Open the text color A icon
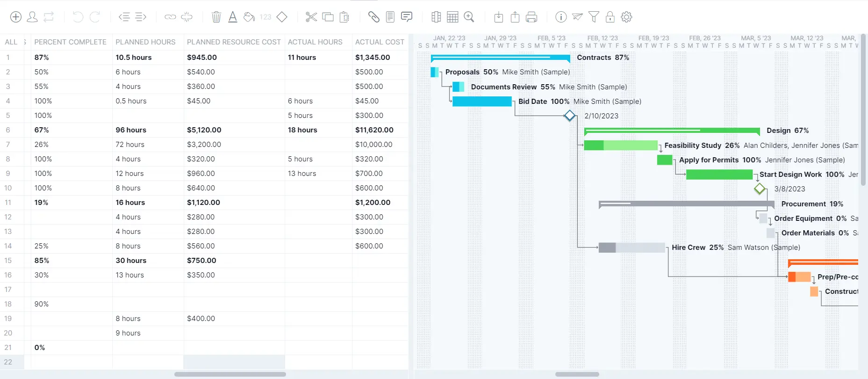This screenshot has height=379, width=868. 233,17
